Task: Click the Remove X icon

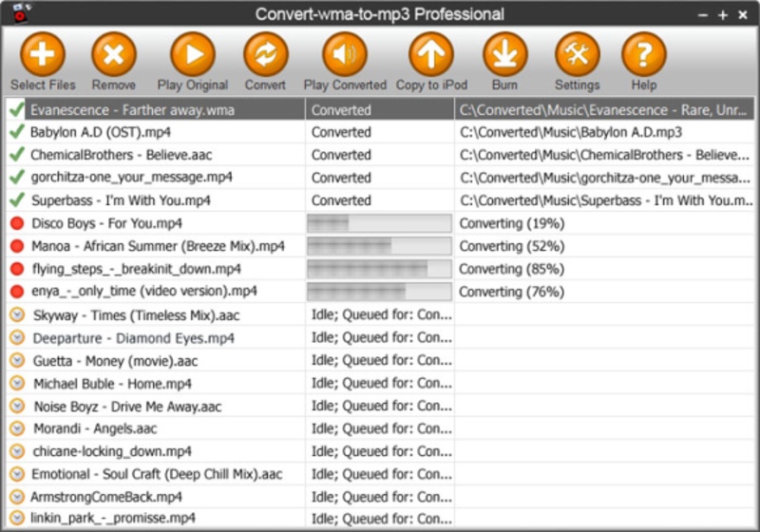Action: [x=114, y=54]
